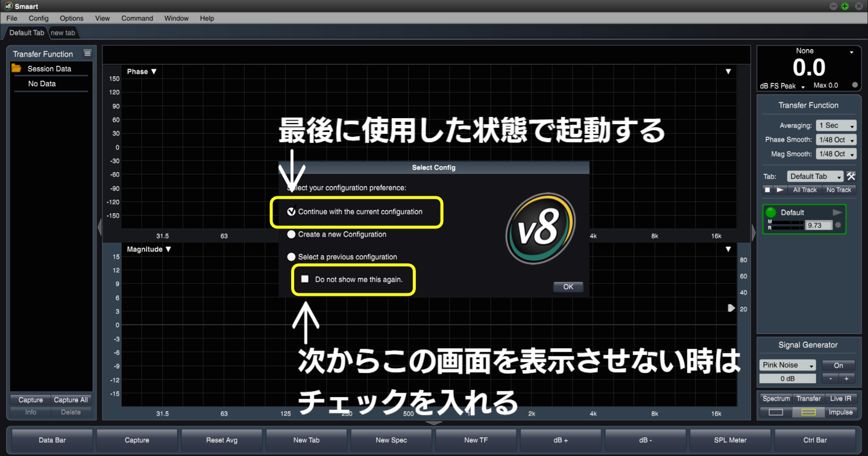
Task: Select the split-pane view icon
Action: click(x=808, y=412)
